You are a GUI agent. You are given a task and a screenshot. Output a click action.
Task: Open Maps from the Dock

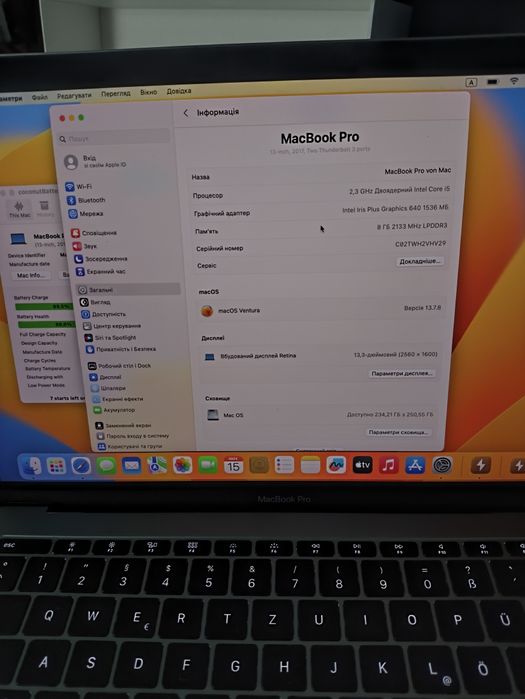point(157,466)
